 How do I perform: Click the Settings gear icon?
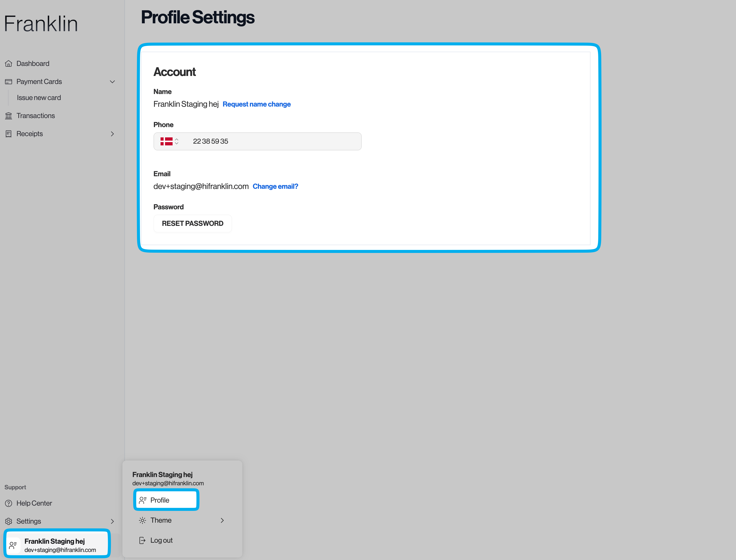pos(9,521)
